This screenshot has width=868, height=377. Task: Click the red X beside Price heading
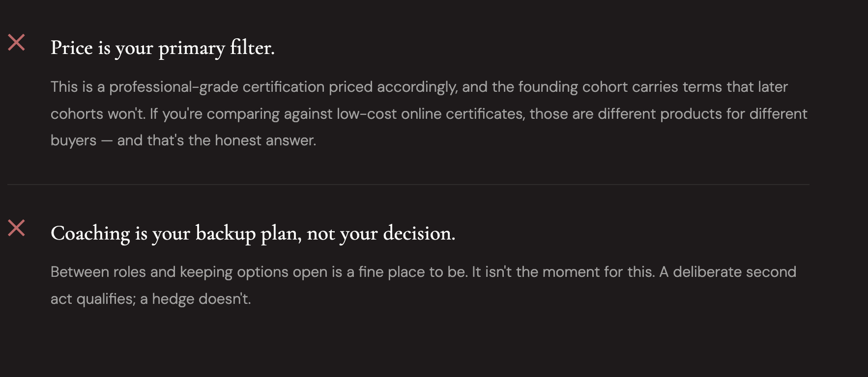coord(16,43)
